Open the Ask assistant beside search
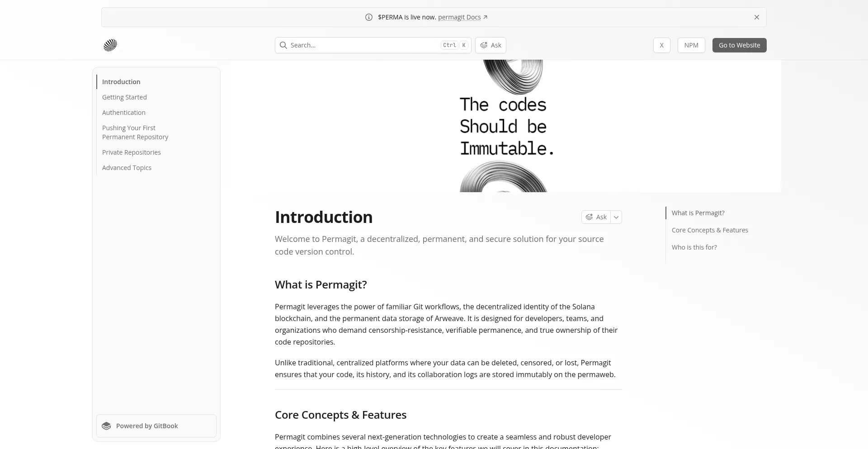This screenshot has width=868, height=449. [x=491, y=45]
